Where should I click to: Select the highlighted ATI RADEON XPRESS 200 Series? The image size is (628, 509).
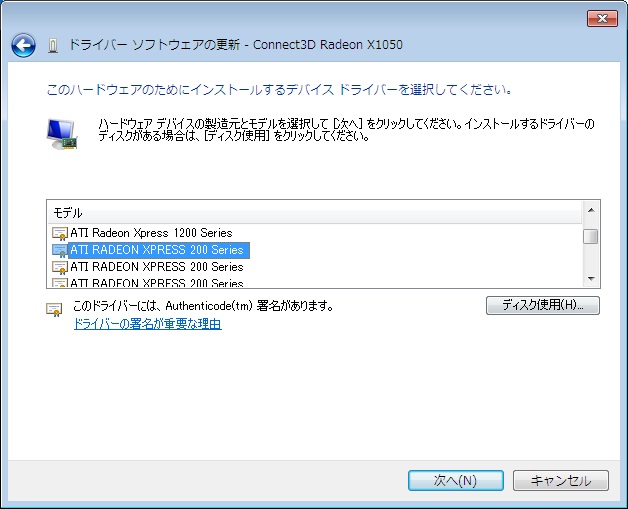pyautogui.click(x=156, y=250)
